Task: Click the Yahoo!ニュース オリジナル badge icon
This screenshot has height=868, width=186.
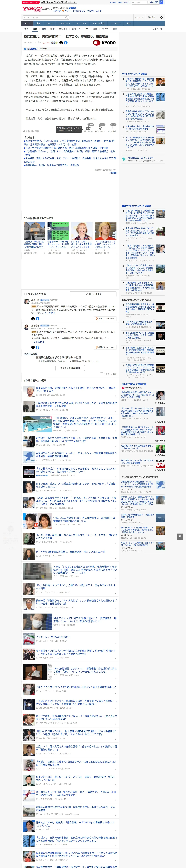Action: point(124,159)
